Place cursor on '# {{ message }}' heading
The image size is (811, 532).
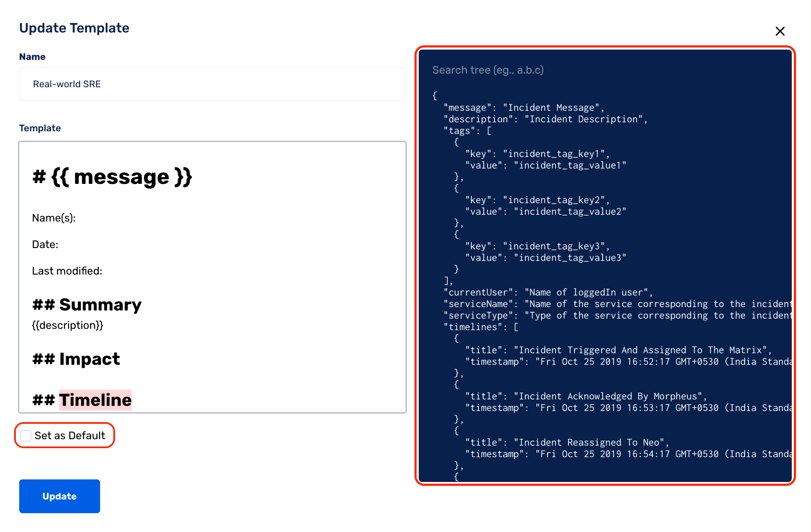point(112,177)
